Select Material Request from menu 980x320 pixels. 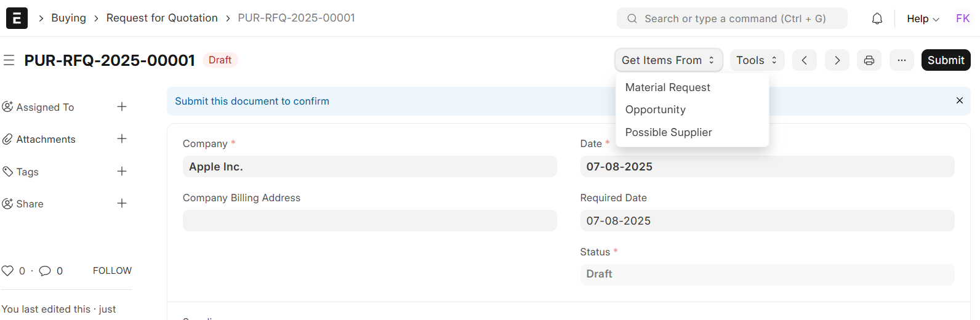(x=667, y=87)
